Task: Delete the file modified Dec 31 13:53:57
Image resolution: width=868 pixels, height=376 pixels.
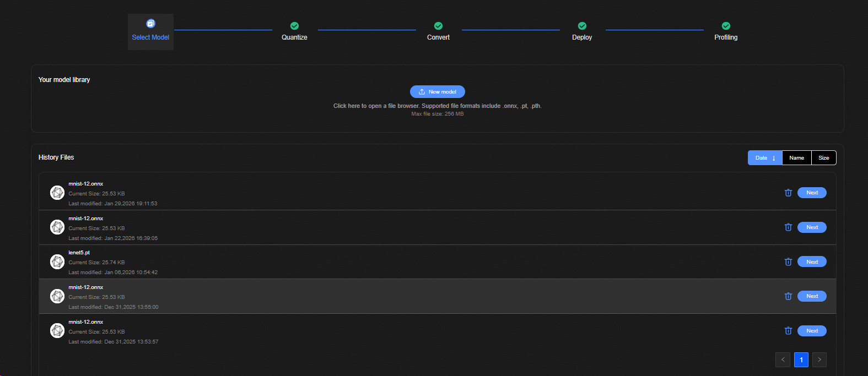Action: [788, 331]
